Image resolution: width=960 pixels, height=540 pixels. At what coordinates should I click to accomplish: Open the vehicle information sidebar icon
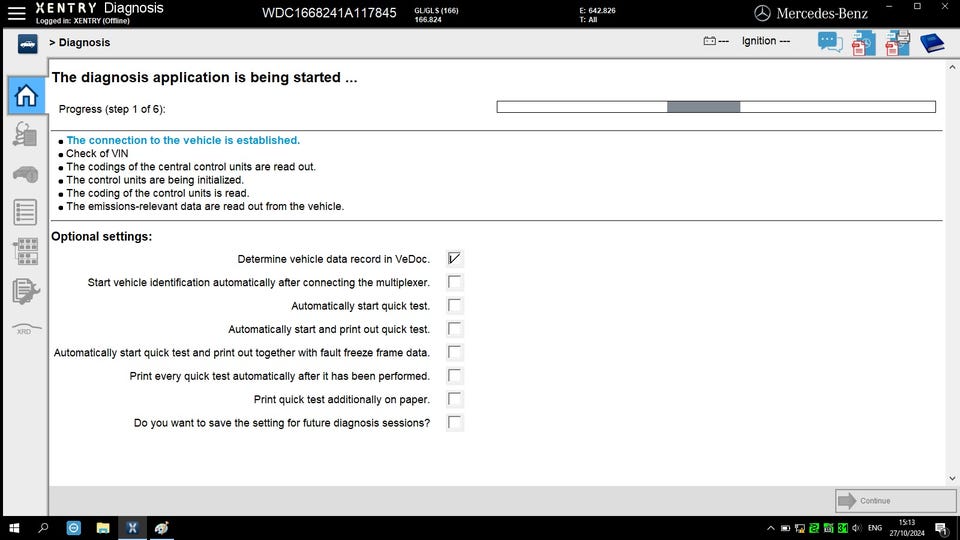[x=25, y=174]
